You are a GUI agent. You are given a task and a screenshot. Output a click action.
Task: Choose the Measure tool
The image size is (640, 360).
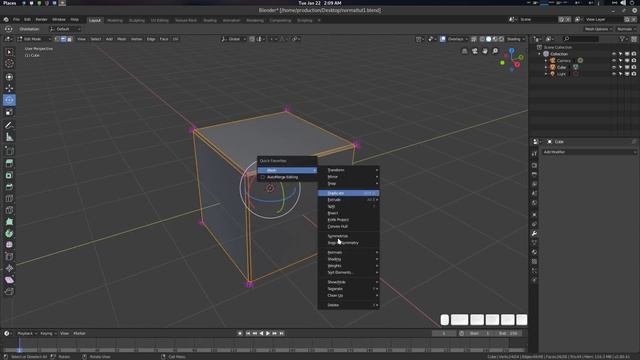(x=9, y=138)
